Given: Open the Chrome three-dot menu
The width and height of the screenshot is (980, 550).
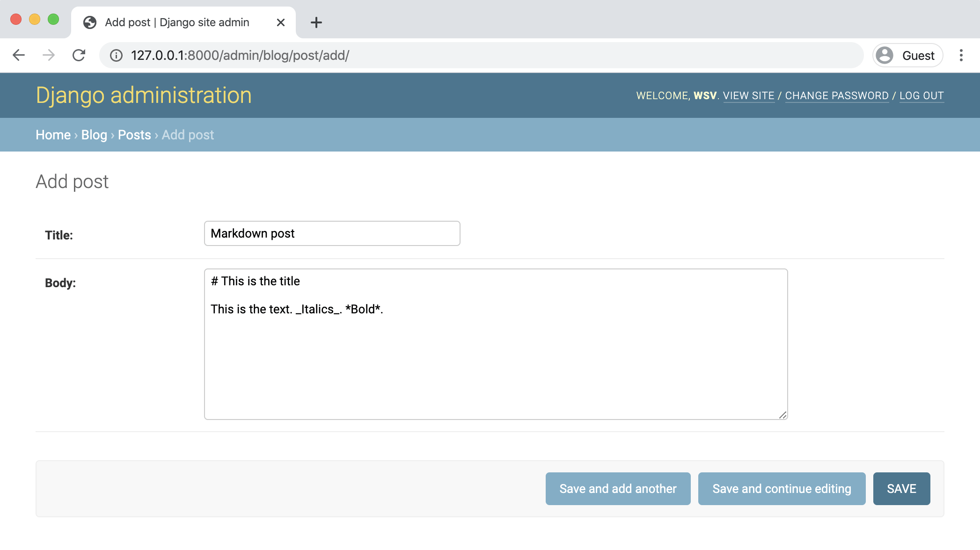Looking at the screenshot, I should click(961, 55).
